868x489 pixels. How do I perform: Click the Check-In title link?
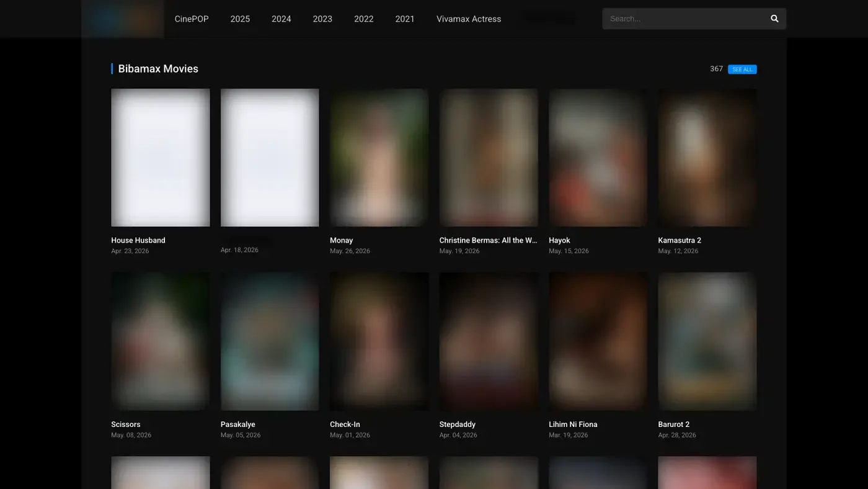point(345,424)
